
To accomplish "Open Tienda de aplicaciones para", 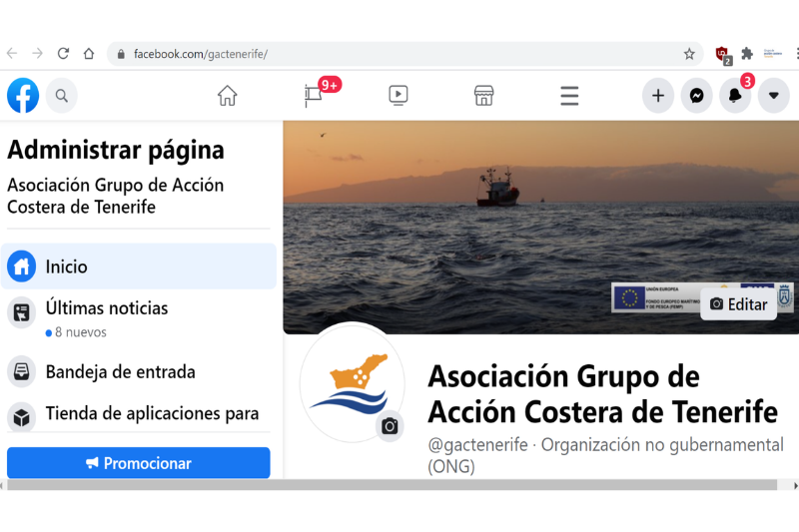I will click(152, 414).
